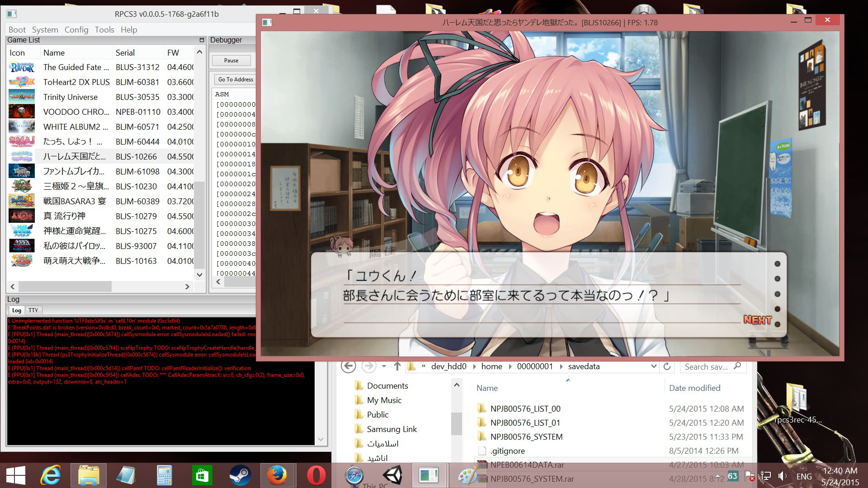This screenshot has height=488, width=868.
Task: Launch Firefox from the taskbar
Action: point(277,475)
